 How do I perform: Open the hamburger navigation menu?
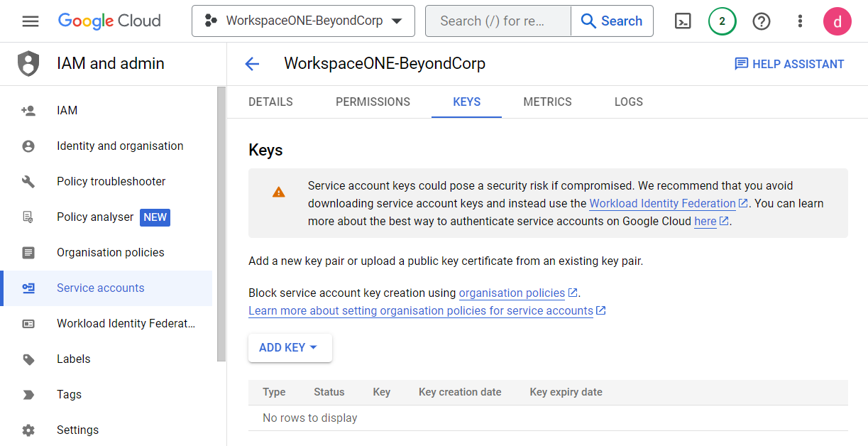pos(31,21)
